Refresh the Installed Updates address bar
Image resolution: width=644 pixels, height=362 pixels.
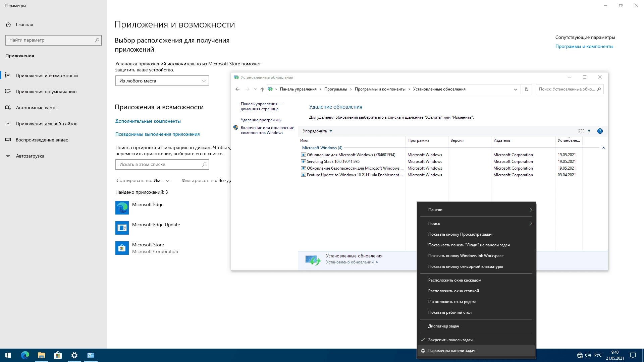tap(526, 89)
